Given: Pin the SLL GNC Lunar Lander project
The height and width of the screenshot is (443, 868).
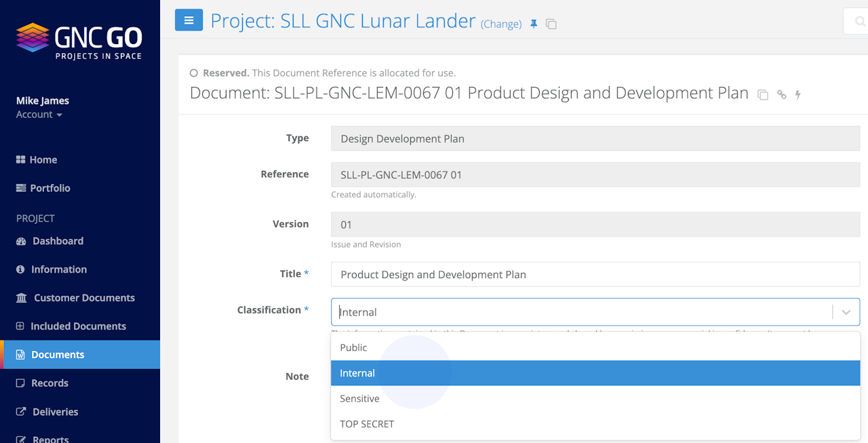Looking at the screenshot, I should pyautogui.click(x=534, y=24).
